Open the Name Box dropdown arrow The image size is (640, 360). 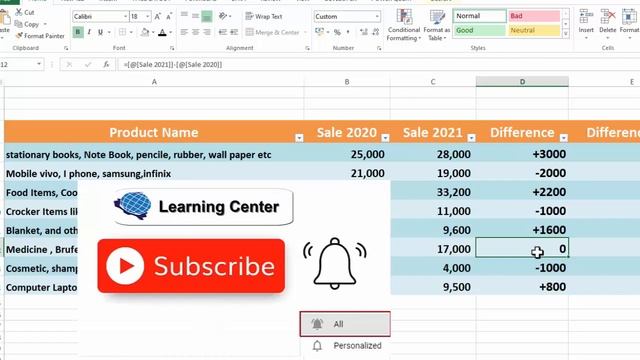coord(39,64)
